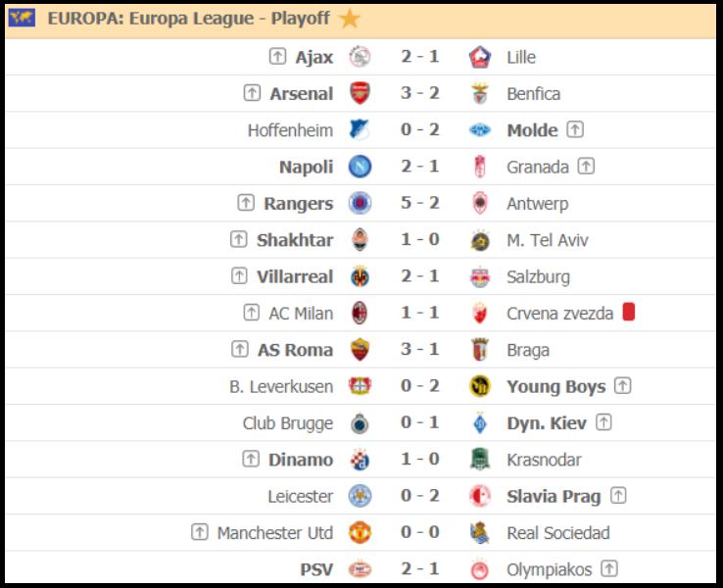Click the Arsenal club crest
The width and height of the screenshot is (723, 588).
click(360, 94)
